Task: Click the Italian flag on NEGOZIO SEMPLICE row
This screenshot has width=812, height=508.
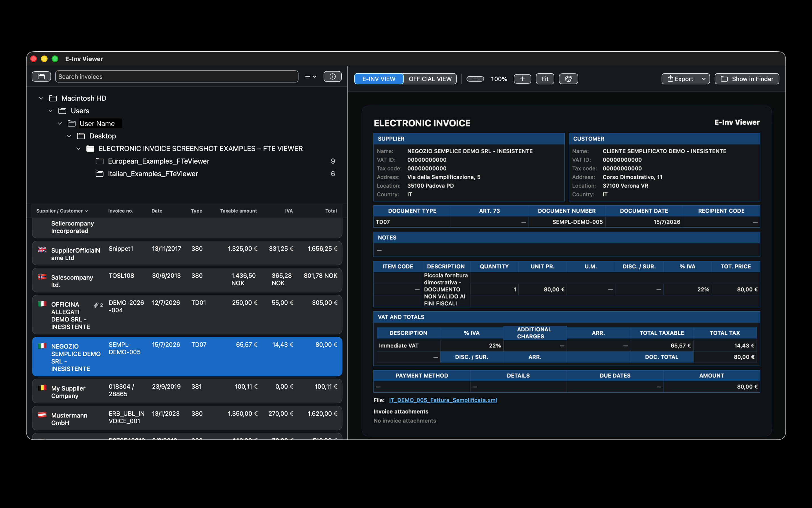Action: pyautogui.click(x=42, y=346)
